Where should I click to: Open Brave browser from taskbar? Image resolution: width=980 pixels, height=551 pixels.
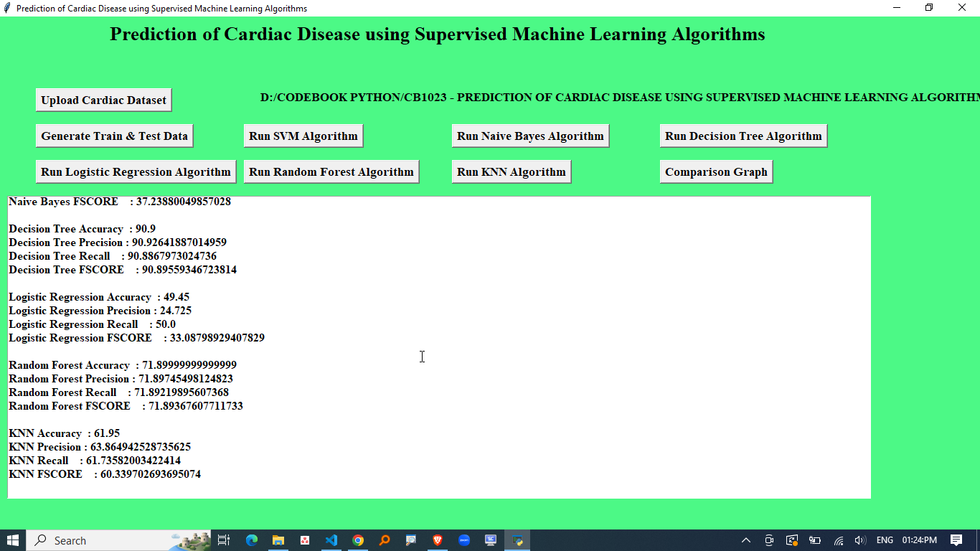tap(438, 540)
